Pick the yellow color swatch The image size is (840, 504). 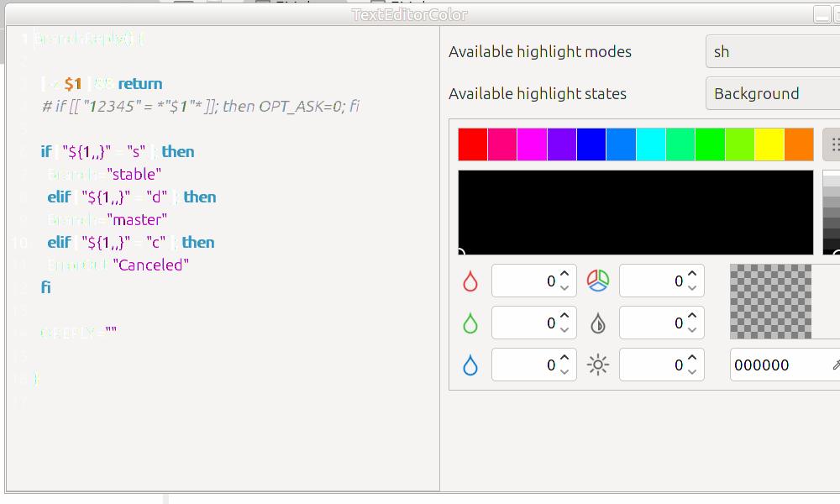pos(769,144)
